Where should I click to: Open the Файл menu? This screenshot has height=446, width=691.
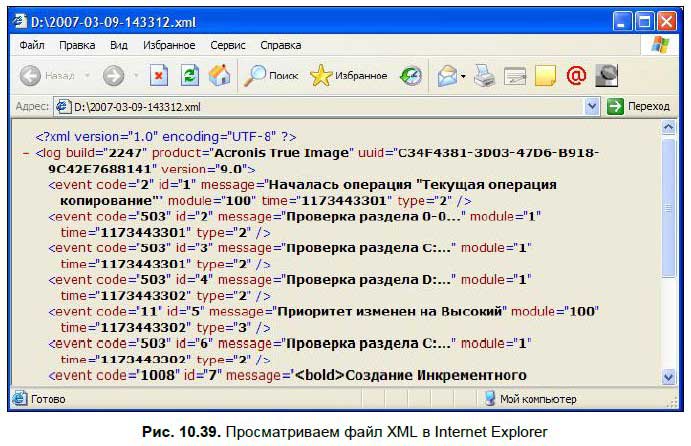click(31, 45)
